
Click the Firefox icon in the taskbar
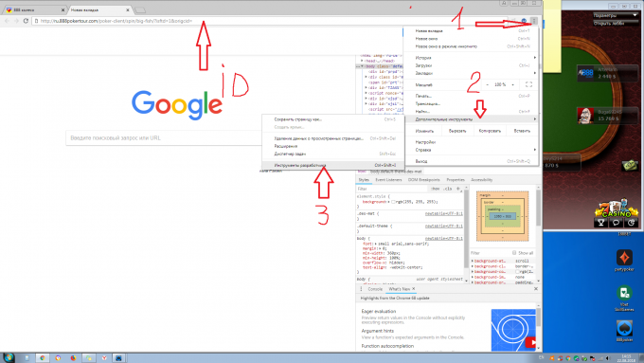[73, 357]
